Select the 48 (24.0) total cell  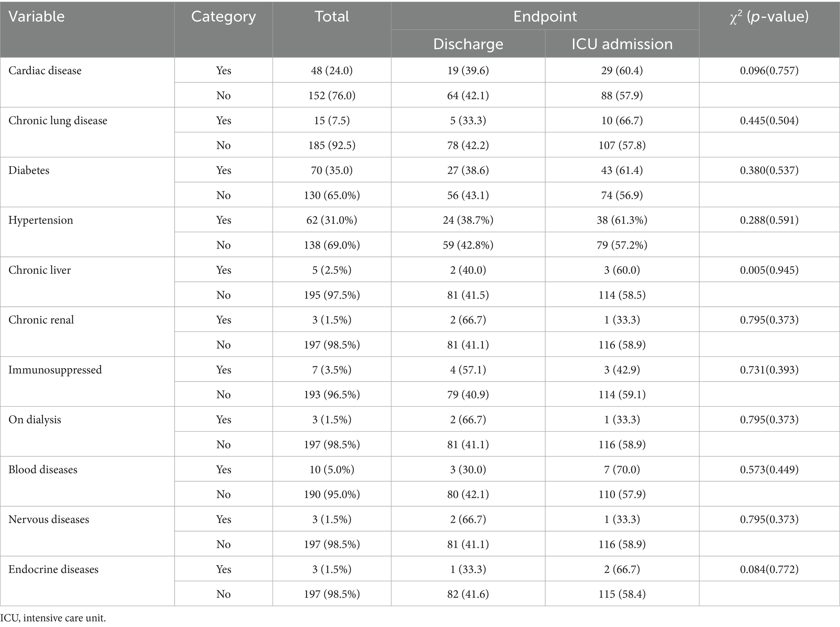(x=331, y=71)
